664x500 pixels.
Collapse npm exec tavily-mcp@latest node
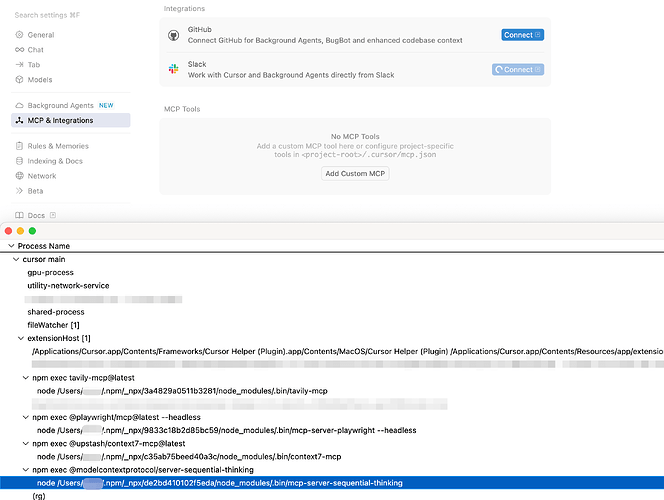pyautogui.click(x=25, y=378)
